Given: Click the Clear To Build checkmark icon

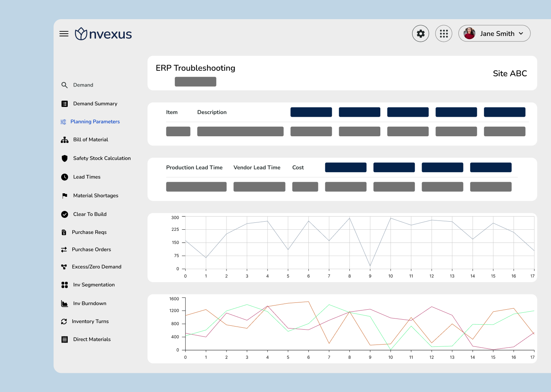Looking at the screenshot, I should coord(65,214).
